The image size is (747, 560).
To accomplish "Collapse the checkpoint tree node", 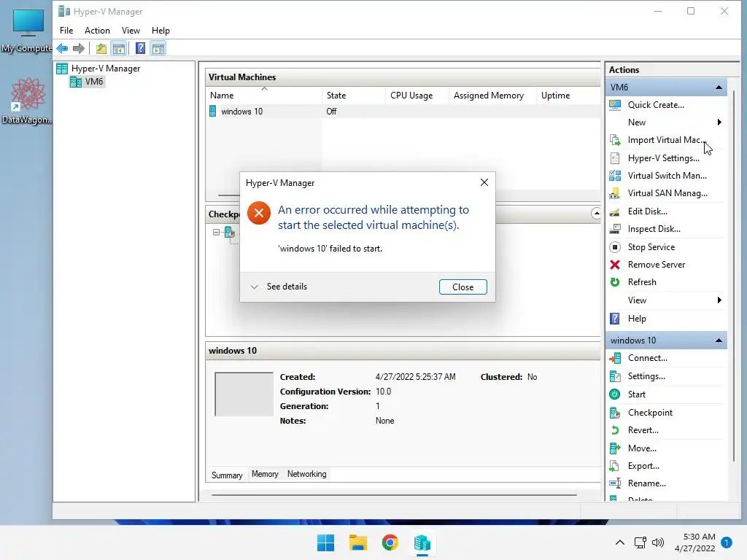I will 216,233.
